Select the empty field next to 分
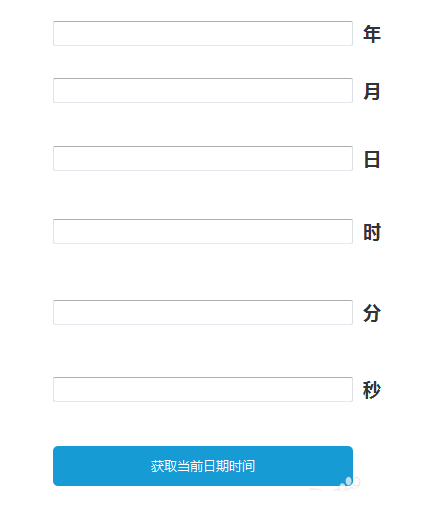This screenshot has width=426, height=530. click(203, 312)
